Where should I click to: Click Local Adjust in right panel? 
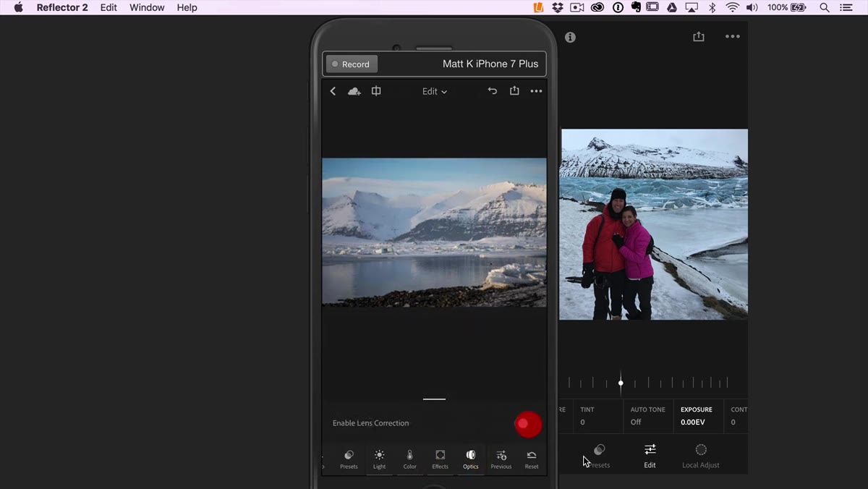coord(700,456)
